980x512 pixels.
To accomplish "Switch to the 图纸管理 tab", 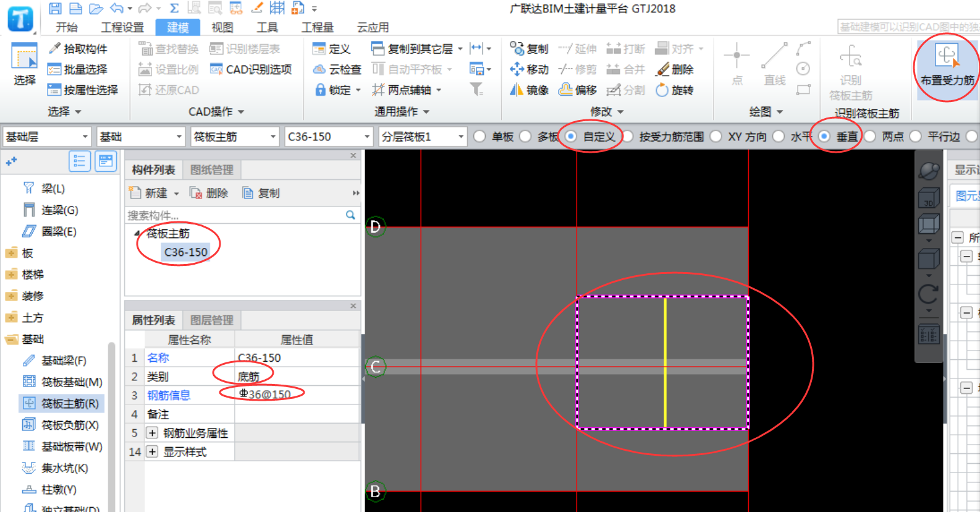I will (211, 170).
